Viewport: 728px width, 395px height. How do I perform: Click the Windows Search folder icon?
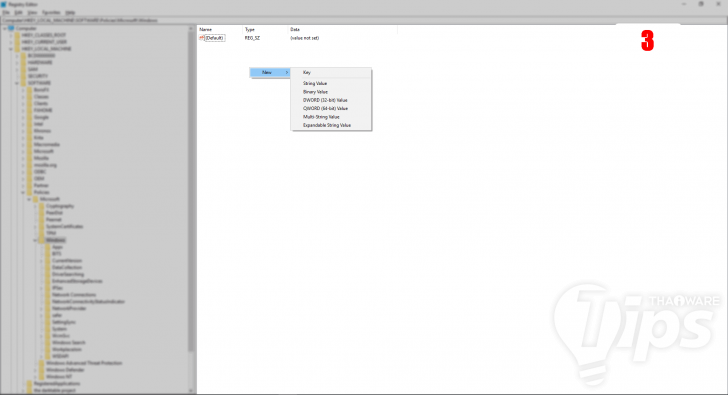click(x=47, y=343)
